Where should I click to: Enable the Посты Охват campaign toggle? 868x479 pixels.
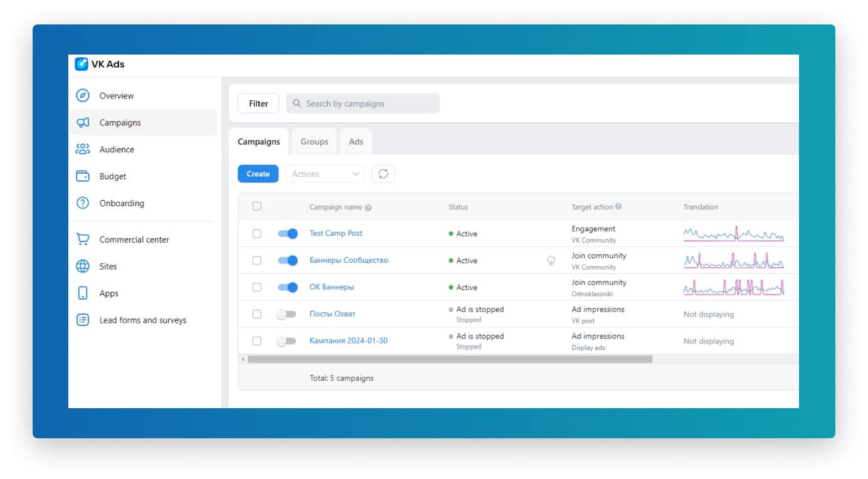coord(286,315)
